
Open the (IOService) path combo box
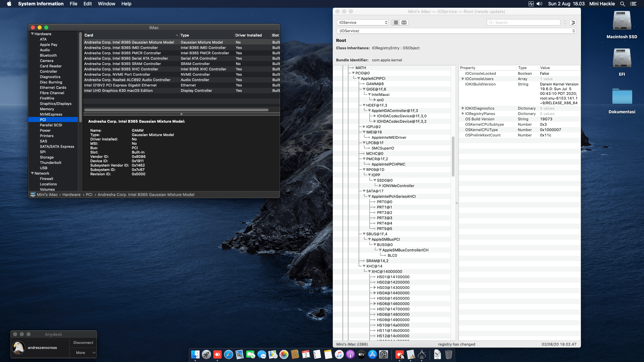point(456,31)
